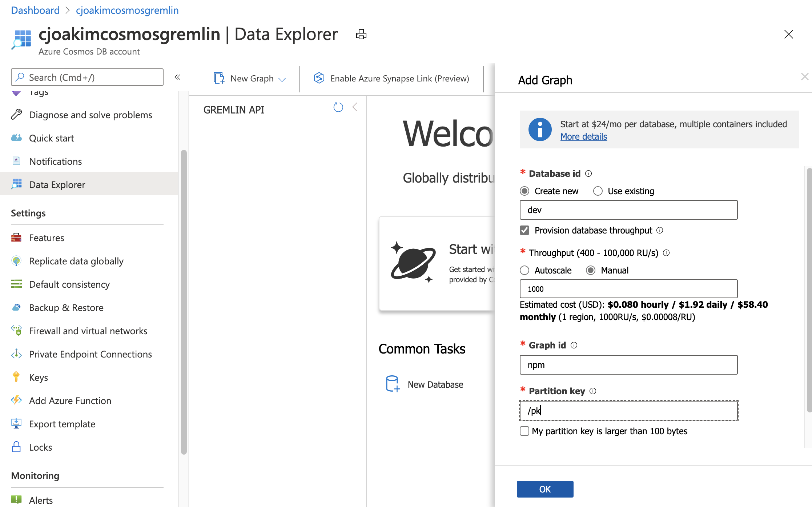Click the Throughput value input field
Image resolution: width=812 pixels, height=507 pixels.
[x=627, y=288]
